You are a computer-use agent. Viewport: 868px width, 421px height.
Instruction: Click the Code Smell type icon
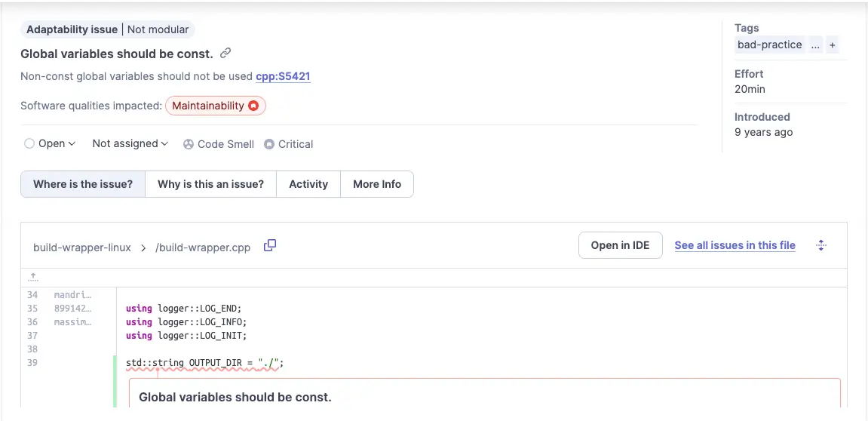189,144
